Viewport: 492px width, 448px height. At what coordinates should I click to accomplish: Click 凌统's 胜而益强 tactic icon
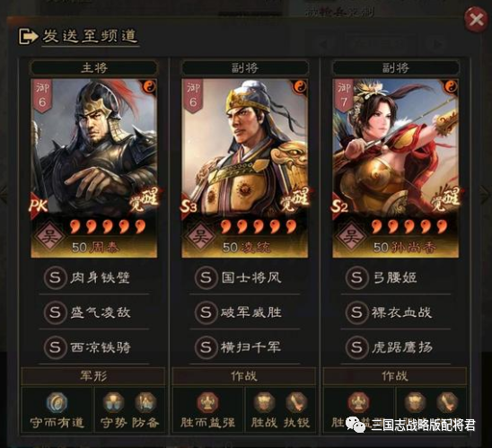207,402
